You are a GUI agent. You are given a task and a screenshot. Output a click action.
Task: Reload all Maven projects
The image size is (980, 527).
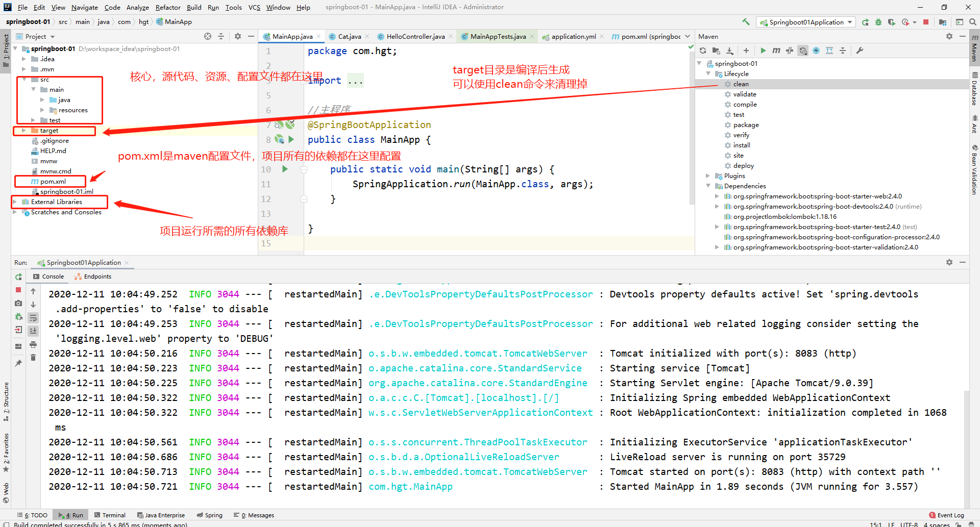[x=703, y=51]
